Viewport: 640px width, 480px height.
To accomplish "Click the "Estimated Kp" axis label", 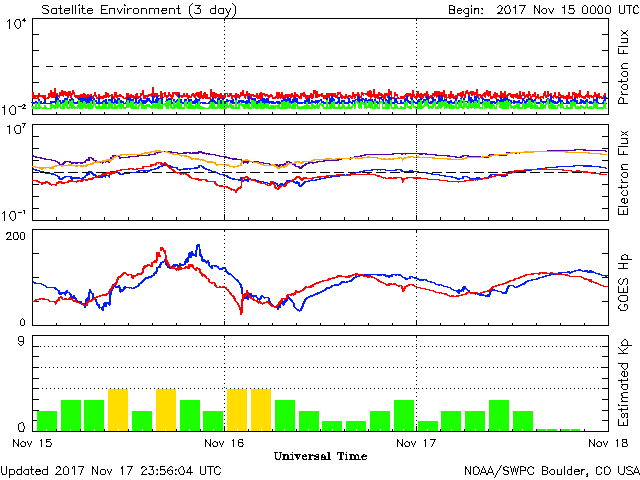I will coord(623,383).
